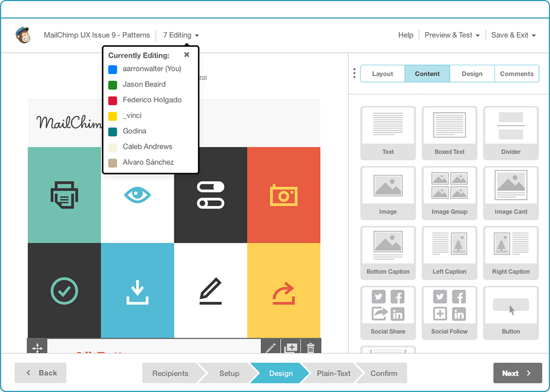
Task: Click the pencil icon tile
Action: [210, 290]
